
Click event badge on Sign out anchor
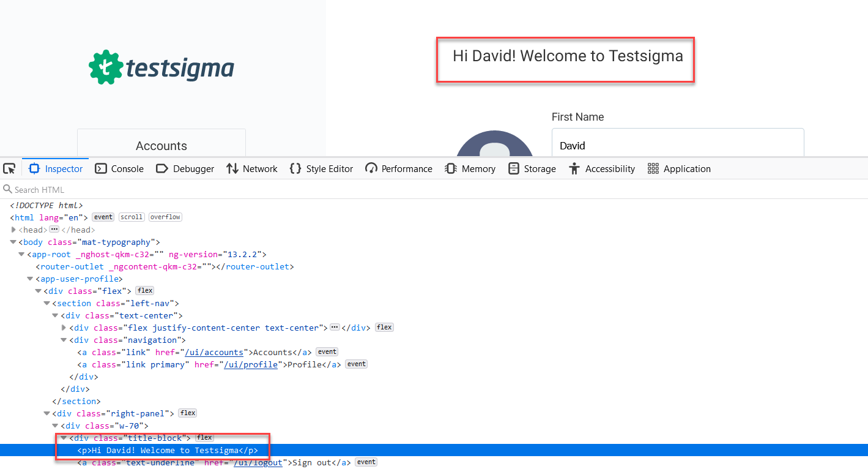[x=366, y=462]
